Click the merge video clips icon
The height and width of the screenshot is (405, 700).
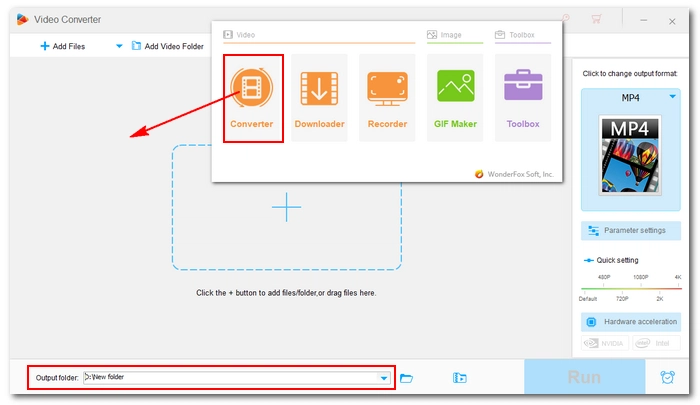point(459,378)
